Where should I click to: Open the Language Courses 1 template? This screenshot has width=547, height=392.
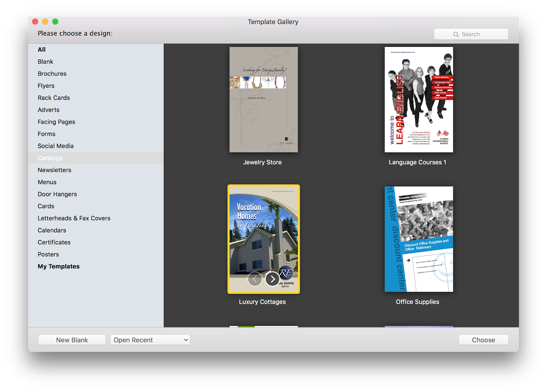click(x=418, y=99)
